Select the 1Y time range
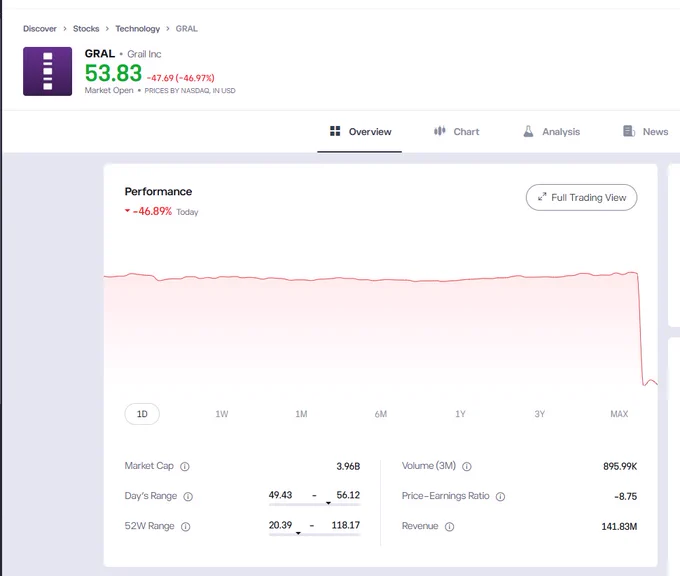Image resolution: width=680 pixels, height=576 pixels. click(x=460, y=414)
